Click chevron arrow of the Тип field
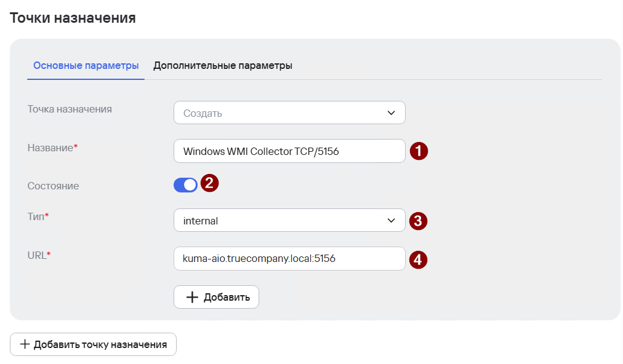The height and width of the screenshot is (364, 623). coord(391,220)
